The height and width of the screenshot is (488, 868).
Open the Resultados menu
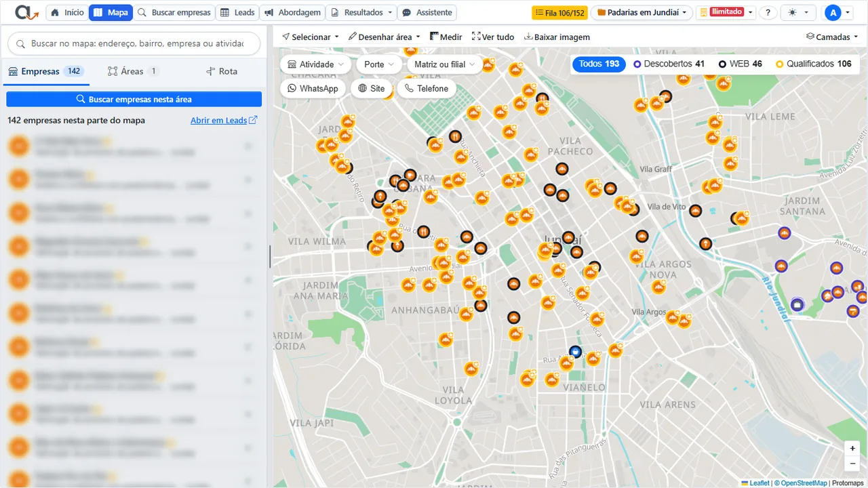(x=361, y=13)
